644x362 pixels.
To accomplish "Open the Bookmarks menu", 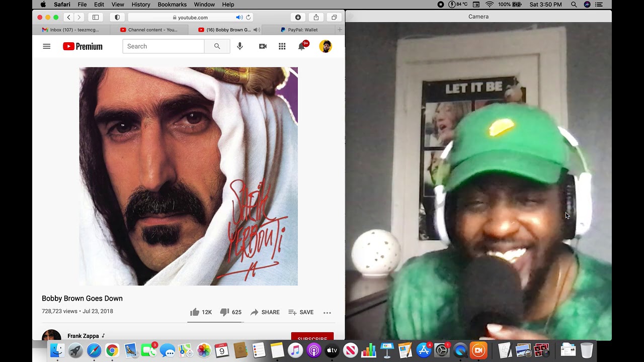I will click(172, 5).
